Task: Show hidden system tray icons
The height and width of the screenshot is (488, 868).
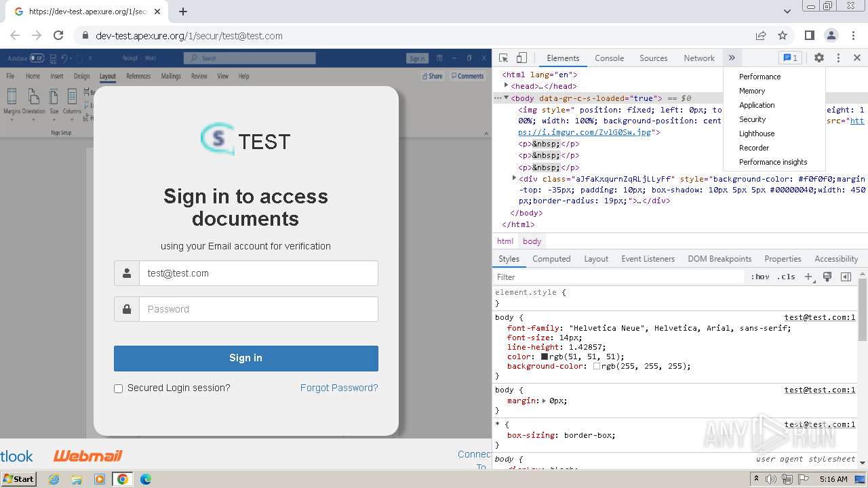Action: click(x=757, y=479)
